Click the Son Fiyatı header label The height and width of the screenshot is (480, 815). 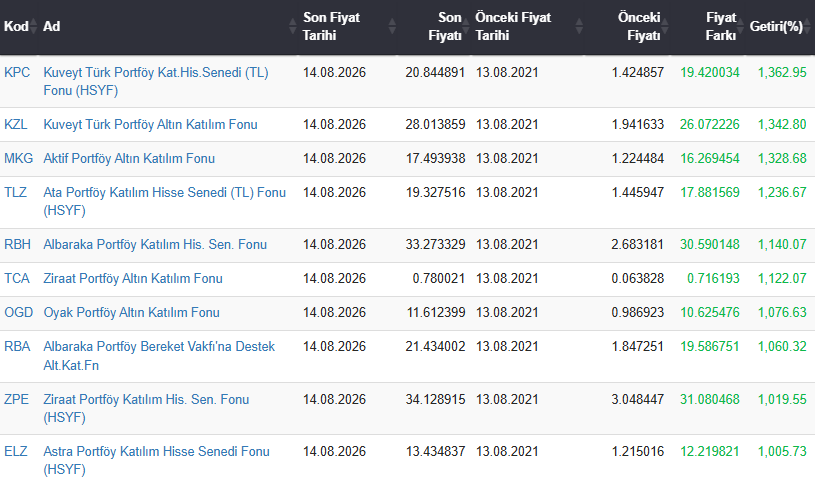[x=444, y=26]
